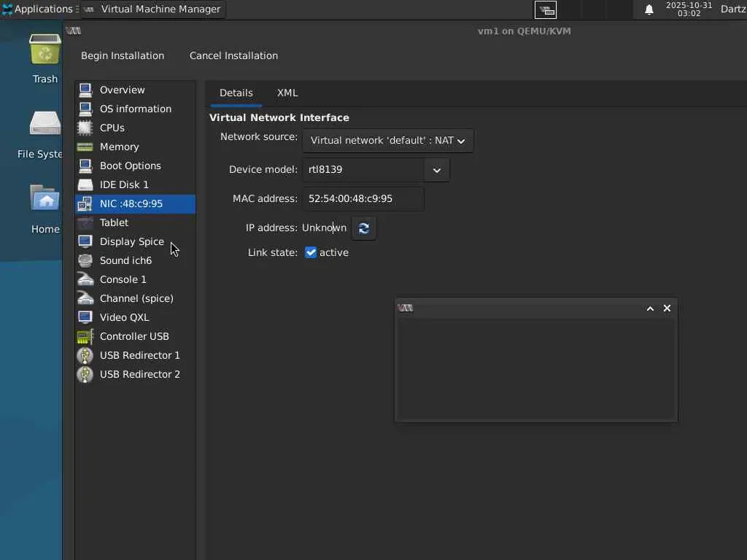
Task: Select the Controller USB icon
Action: click(85, 336)
